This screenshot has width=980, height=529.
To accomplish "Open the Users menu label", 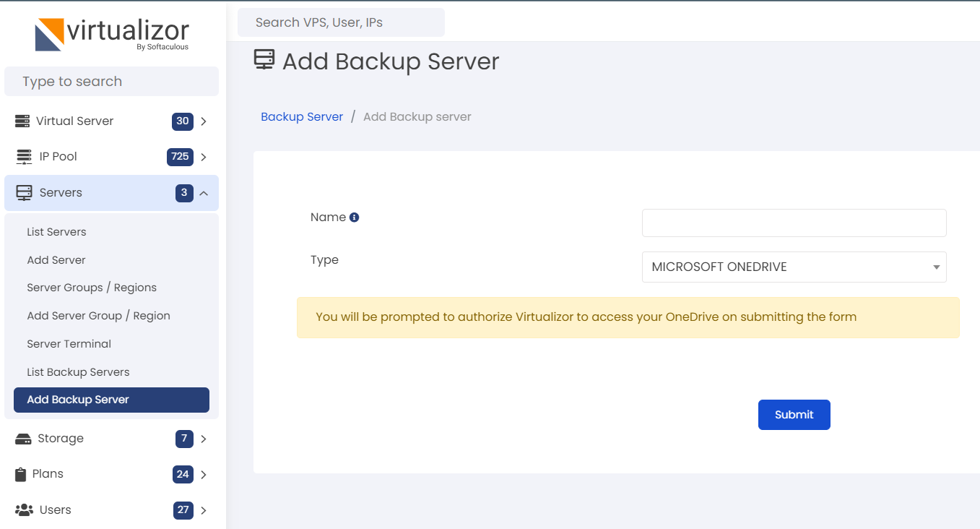I will pos(56,510).
